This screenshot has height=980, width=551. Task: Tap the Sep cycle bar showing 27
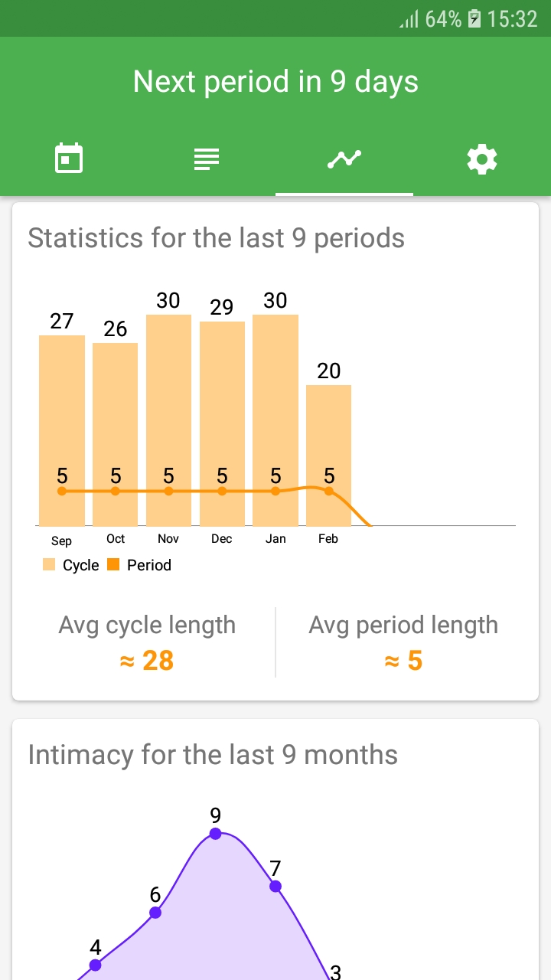(x=62, y=430)
